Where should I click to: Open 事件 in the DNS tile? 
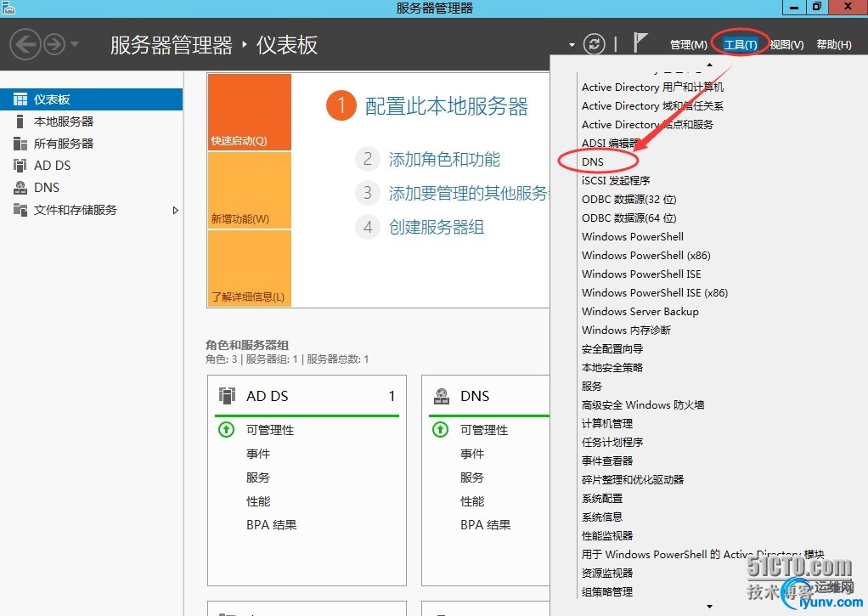point(472,454)
